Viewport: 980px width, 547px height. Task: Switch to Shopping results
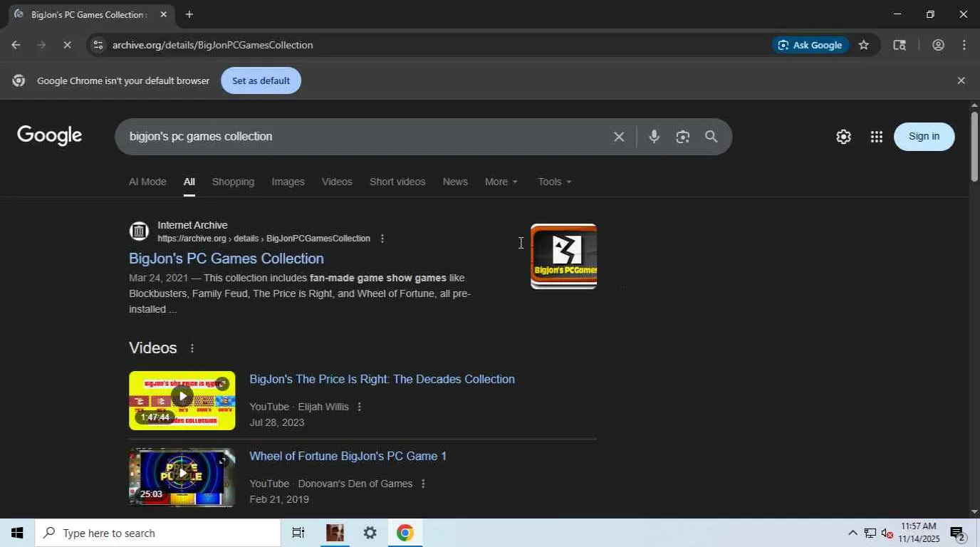pos(233,182)
